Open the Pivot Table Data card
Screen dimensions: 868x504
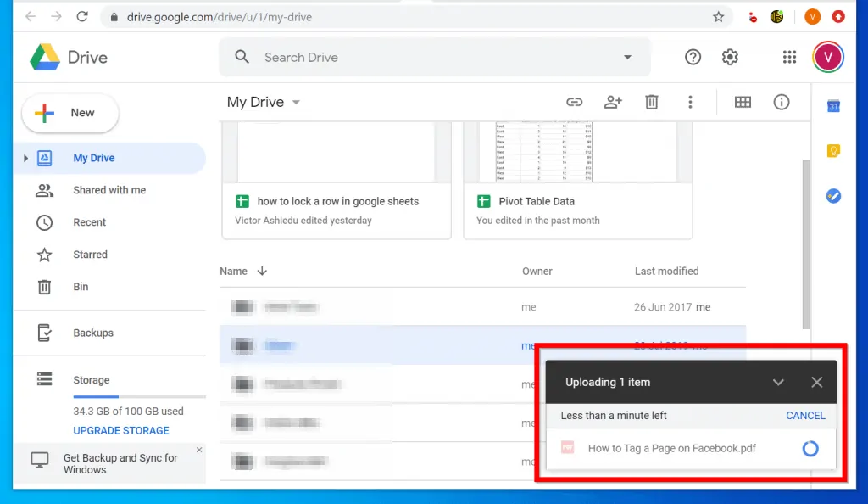click(577, 181)
